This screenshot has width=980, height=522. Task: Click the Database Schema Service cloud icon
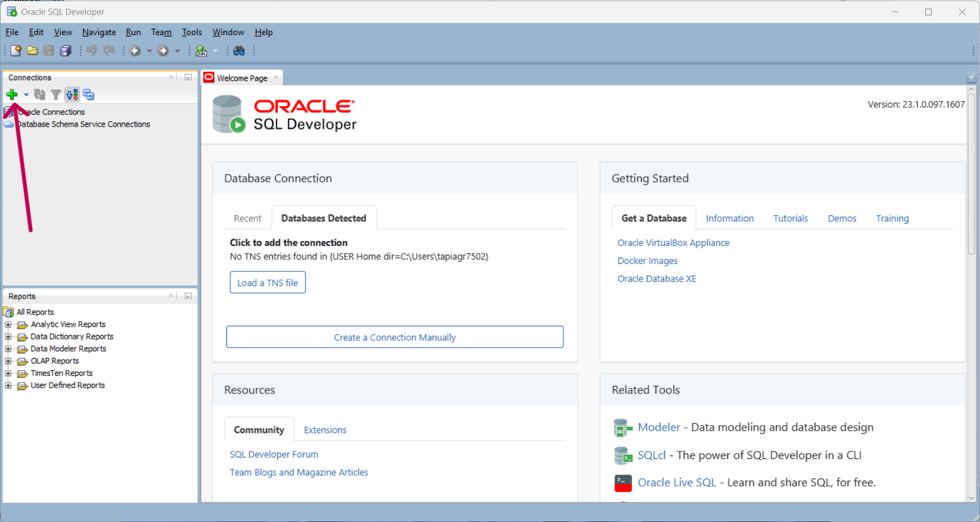pos(9,124)
